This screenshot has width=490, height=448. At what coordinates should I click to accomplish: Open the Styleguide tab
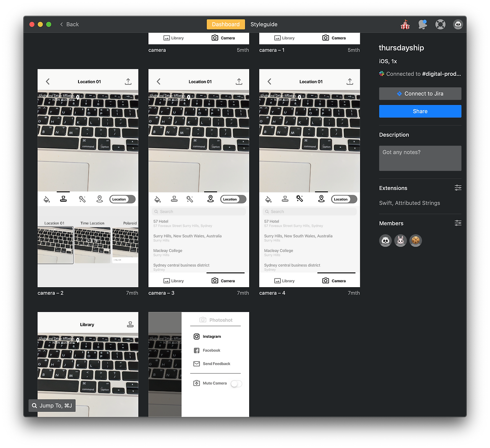pyautogui.click(x=264, y=24)
